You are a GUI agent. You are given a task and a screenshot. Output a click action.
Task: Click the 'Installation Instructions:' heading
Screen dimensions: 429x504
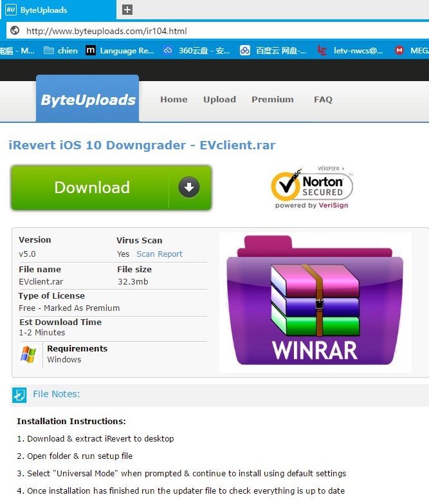[71, 421]
